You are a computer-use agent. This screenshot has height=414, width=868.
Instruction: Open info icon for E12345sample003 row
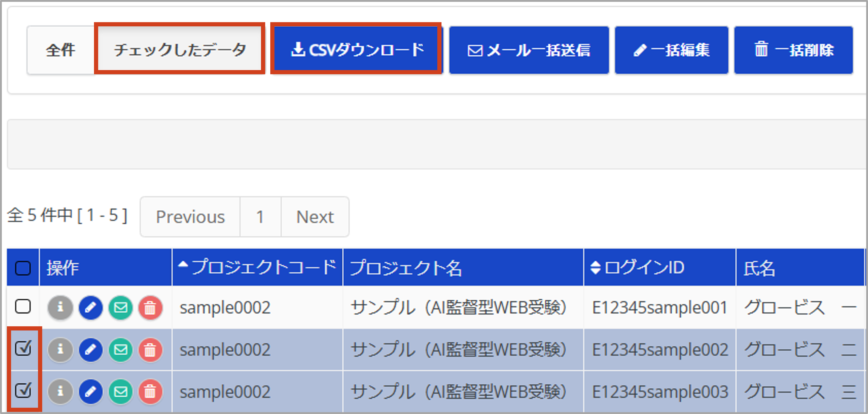[60, 392]
